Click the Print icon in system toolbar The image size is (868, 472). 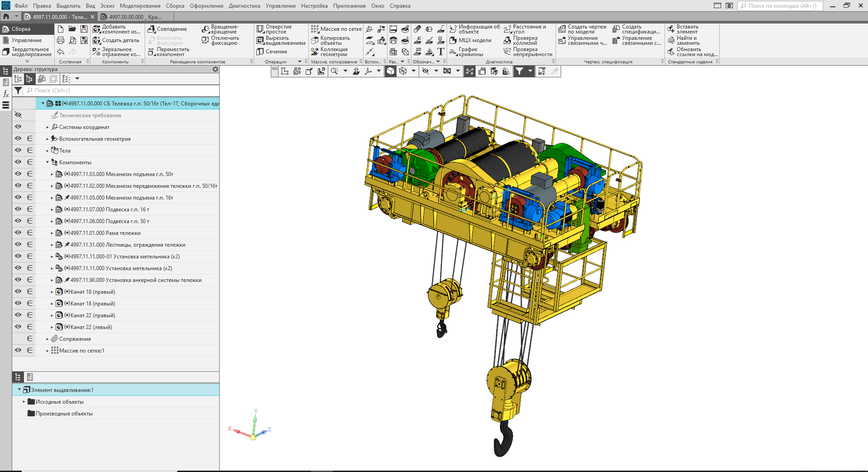point(61,40)
